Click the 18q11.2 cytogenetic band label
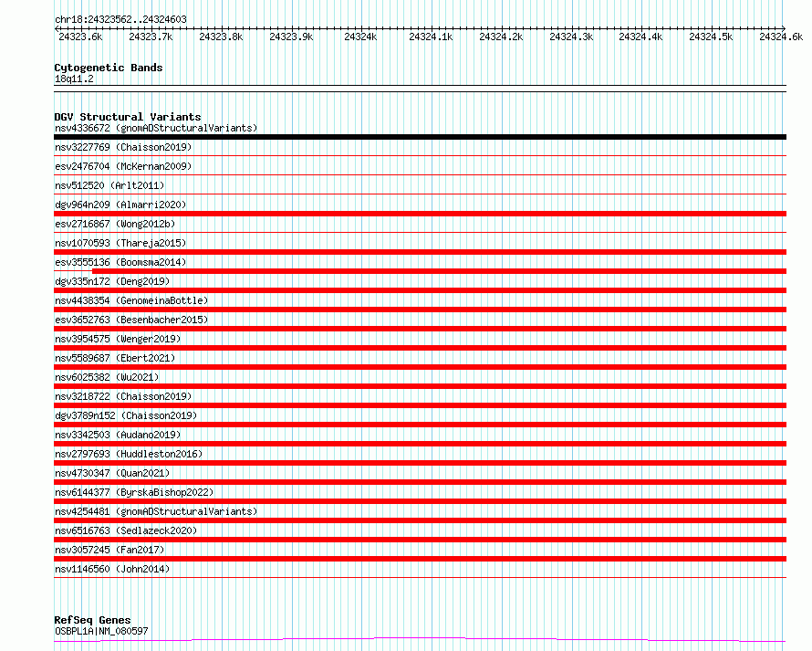This screenshot has width=812, height=651. click(x=74, y=79)
